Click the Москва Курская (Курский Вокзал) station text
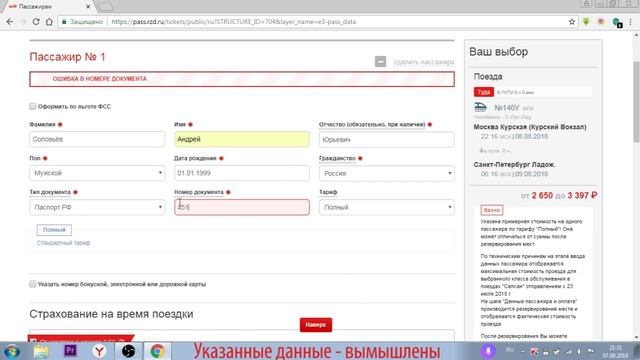This screenshot has height=360, width=640. click(530, 127)
